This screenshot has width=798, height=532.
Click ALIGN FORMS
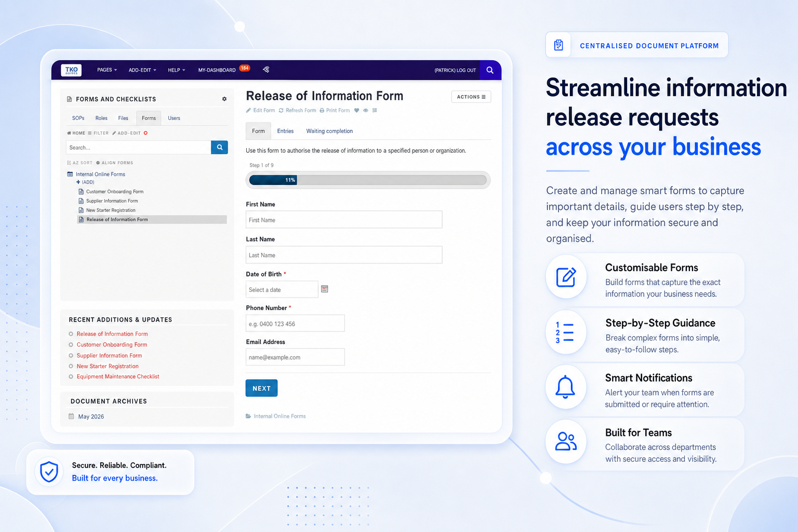(x=115, y=163)
